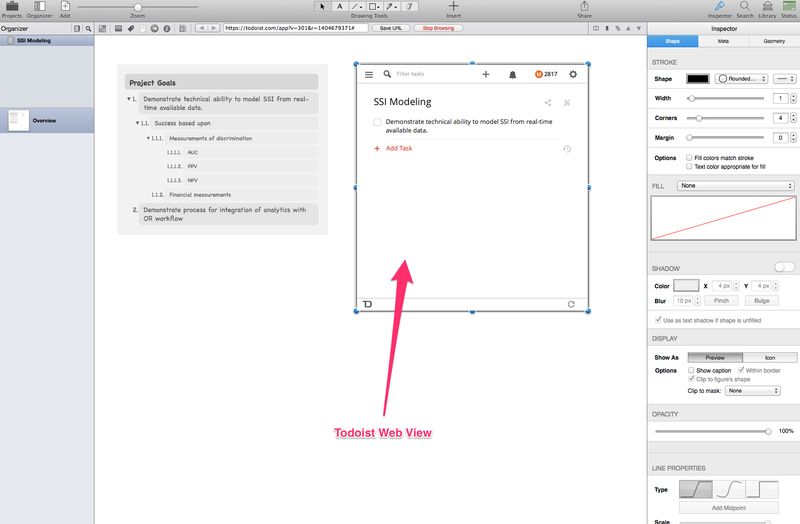The image size is (800, 524).
Task: Click the tag icon in secondary toolbar
Action: [x=131, y=29]
